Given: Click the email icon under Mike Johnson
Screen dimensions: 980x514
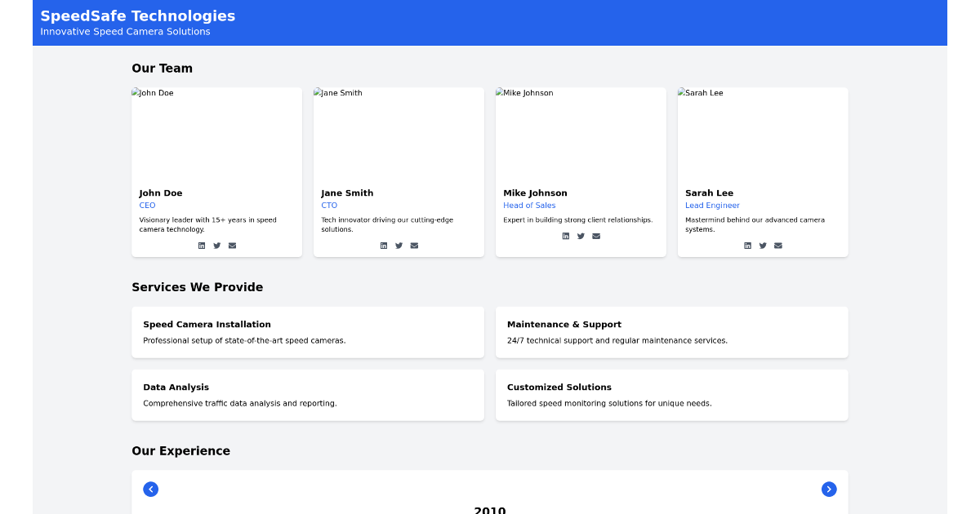Looking at the screenshot, I should [x=596, y=235].
